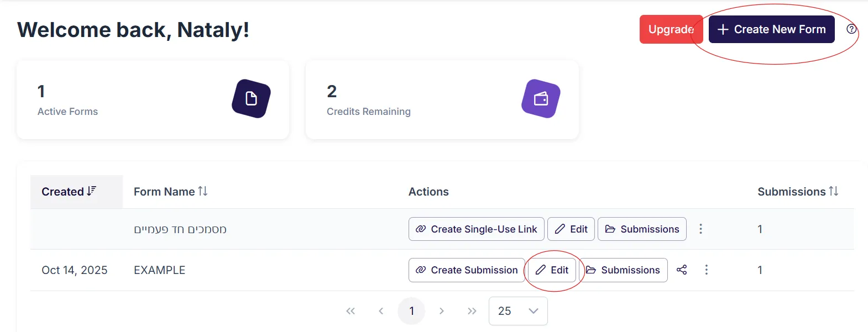Image resolution: width=868 pixels, height=332 pixels.
Task: Sort table by Form Name column
Action: click(x=170, y=192)
